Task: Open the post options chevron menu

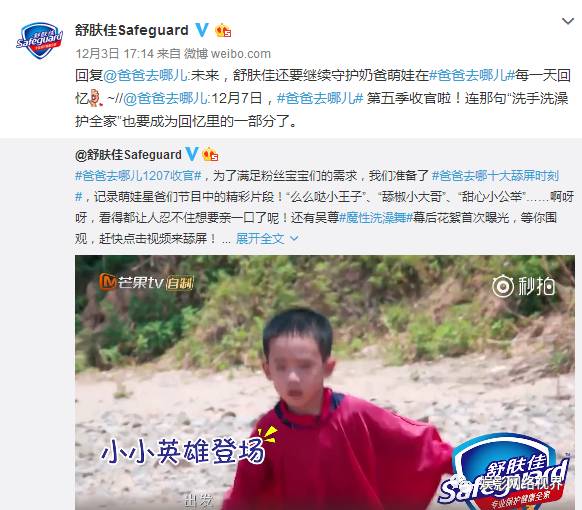Action: (568, 22)
